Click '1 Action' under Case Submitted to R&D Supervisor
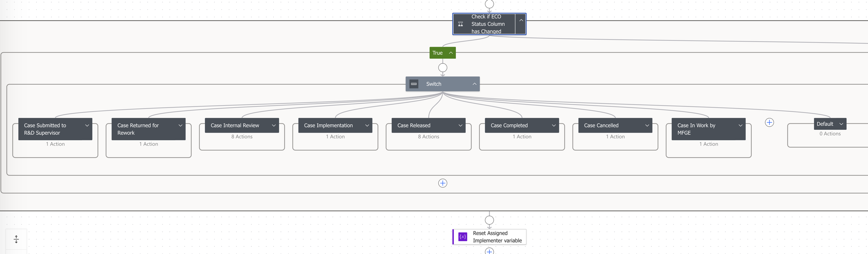This screenshot has width=868, height=254. pyautogui.click(x=55, y=144)
